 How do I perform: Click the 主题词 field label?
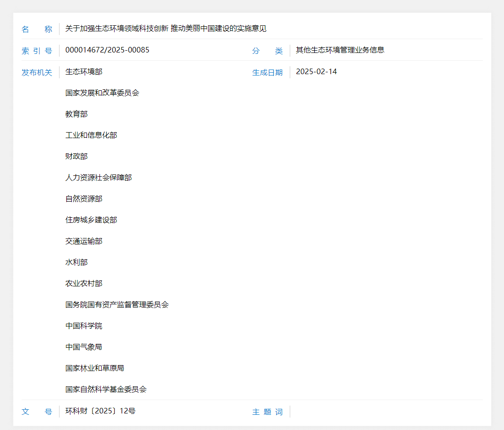[x=267, y=412]
